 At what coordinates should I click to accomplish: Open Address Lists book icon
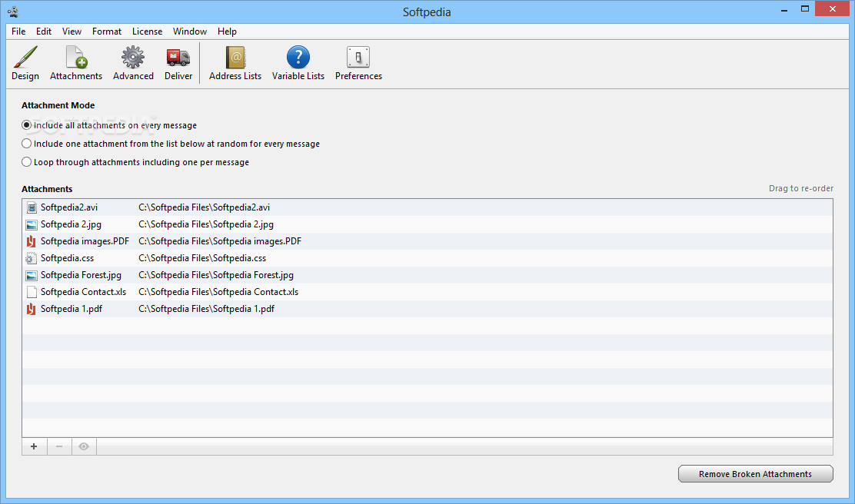(235, 63)
